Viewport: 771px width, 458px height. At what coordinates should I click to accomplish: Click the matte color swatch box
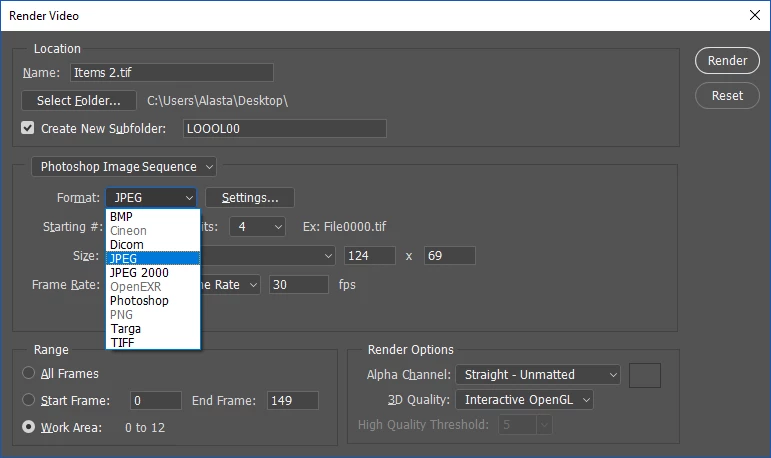(x=645, y=375)
